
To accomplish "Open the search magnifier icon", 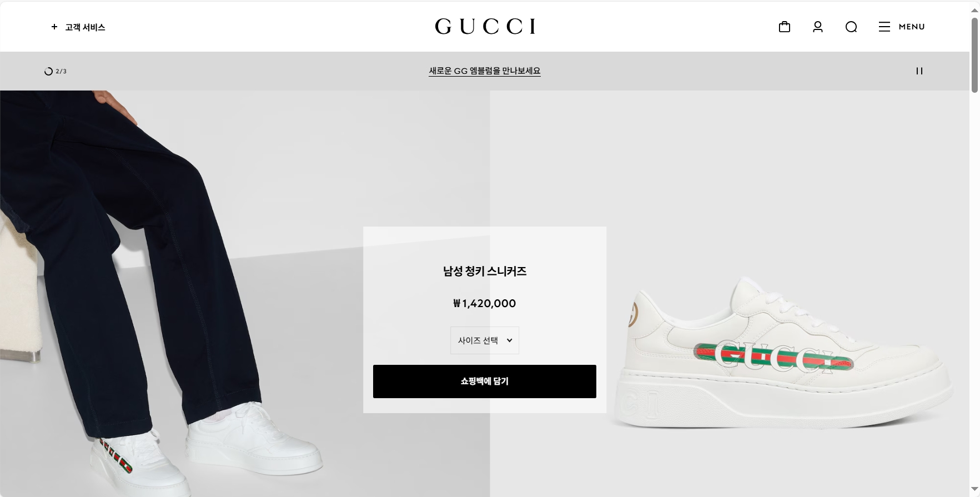I will pyautogui.click(x=851, y=27).
